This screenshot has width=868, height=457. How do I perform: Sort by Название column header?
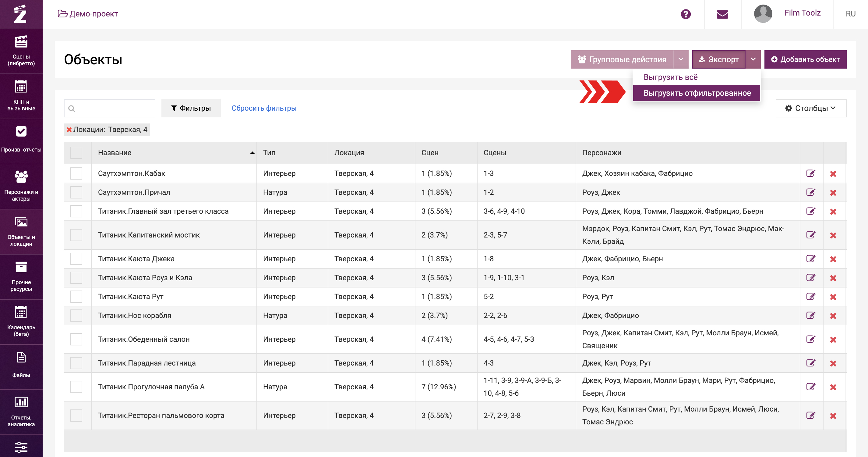(174, 153)
